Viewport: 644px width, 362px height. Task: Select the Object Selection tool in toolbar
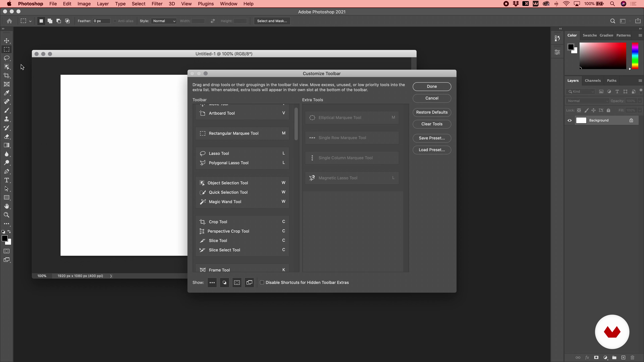click(7, 67)
